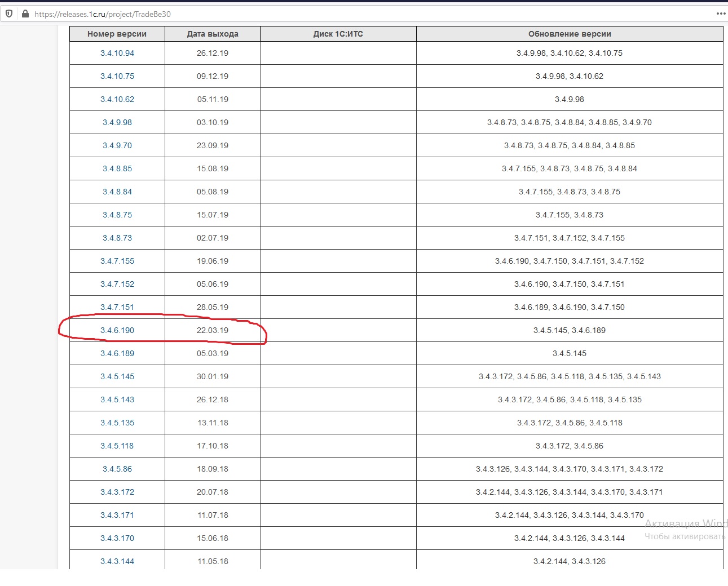Select release date 20.07.18
This screenshot has width=728, height=586.
point(213,492)
